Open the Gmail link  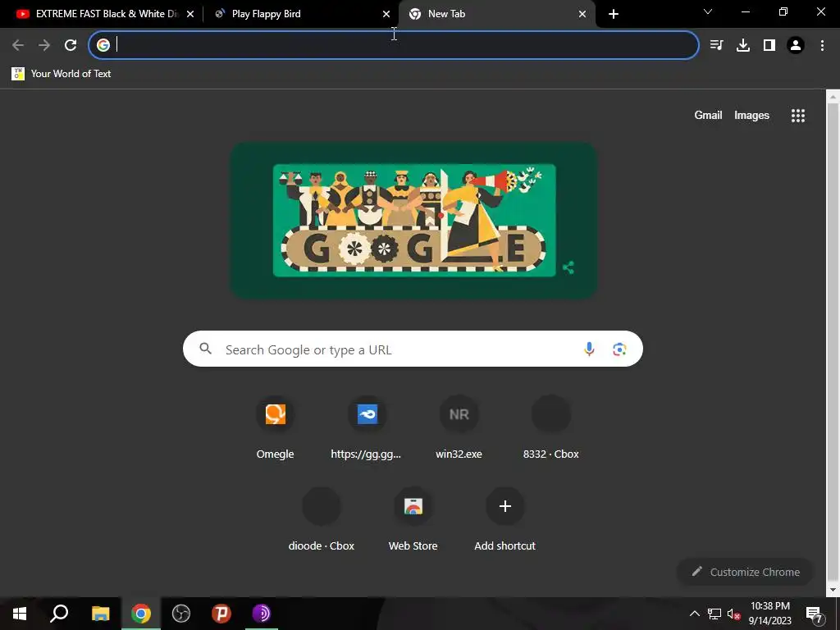(x=708, y=115)
